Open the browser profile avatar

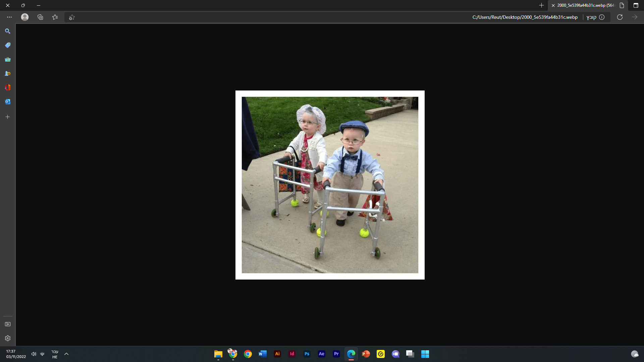coord(25,17)
